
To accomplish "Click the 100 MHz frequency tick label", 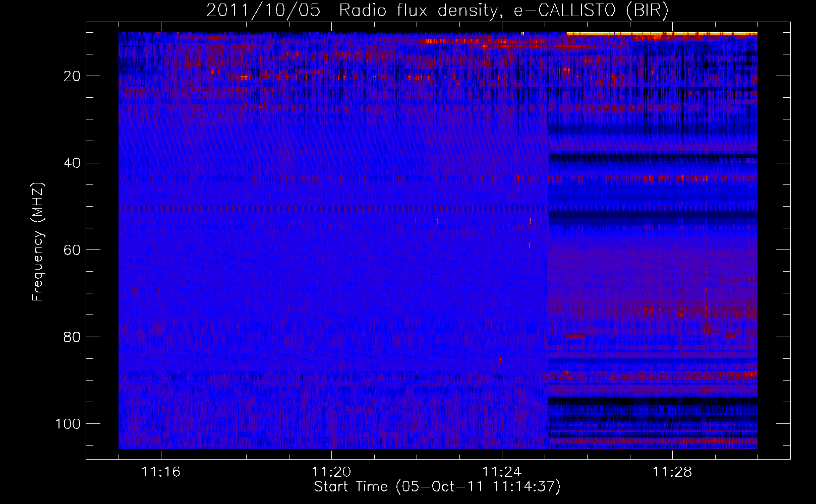I will (x=68, y=423).
